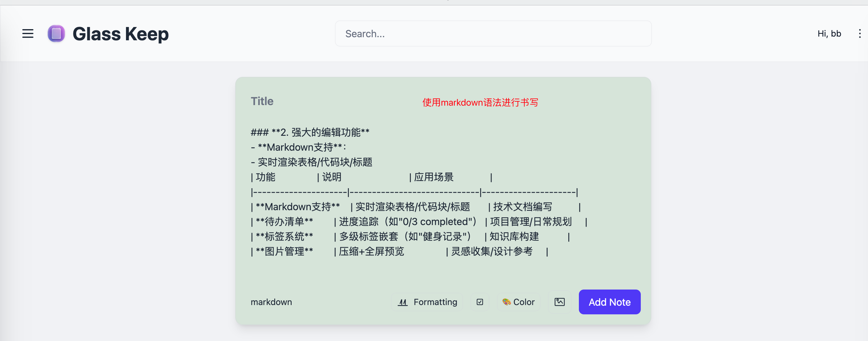The width and height of the screenshot is (868, 341).
Task: Click the Hi, bb user greeting
Action: pyautogui.click(x=829, y=33)
